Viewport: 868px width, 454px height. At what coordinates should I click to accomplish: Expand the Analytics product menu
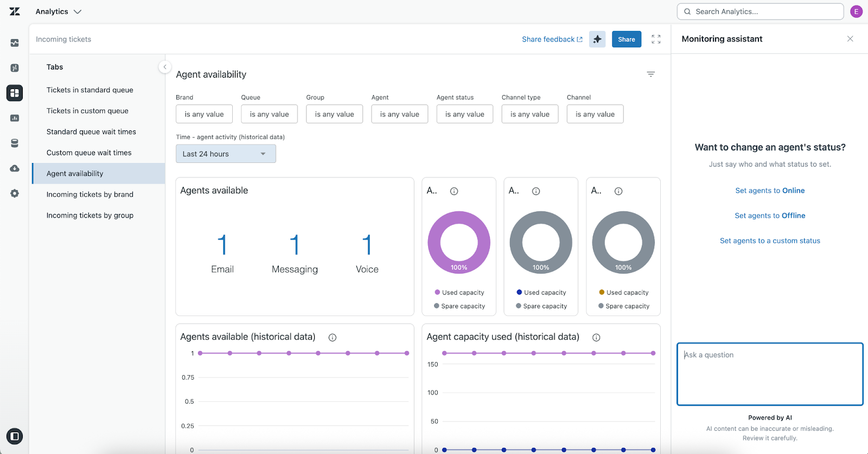59,11
